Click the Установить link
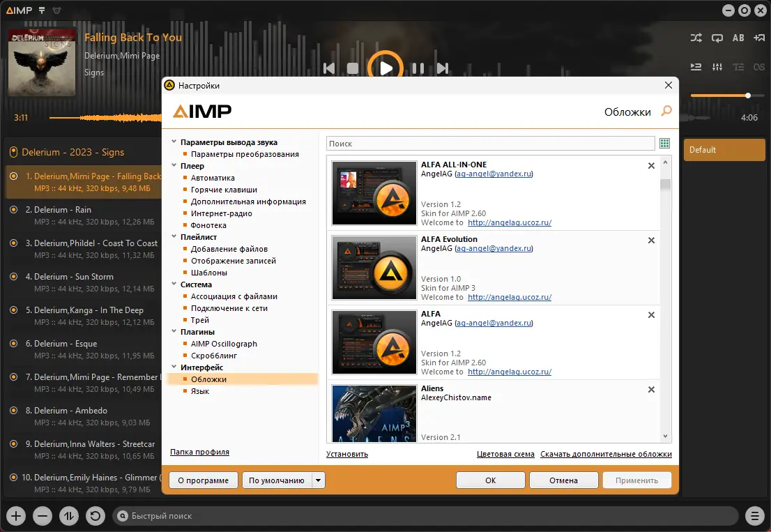771x532 pixels. 347,455
